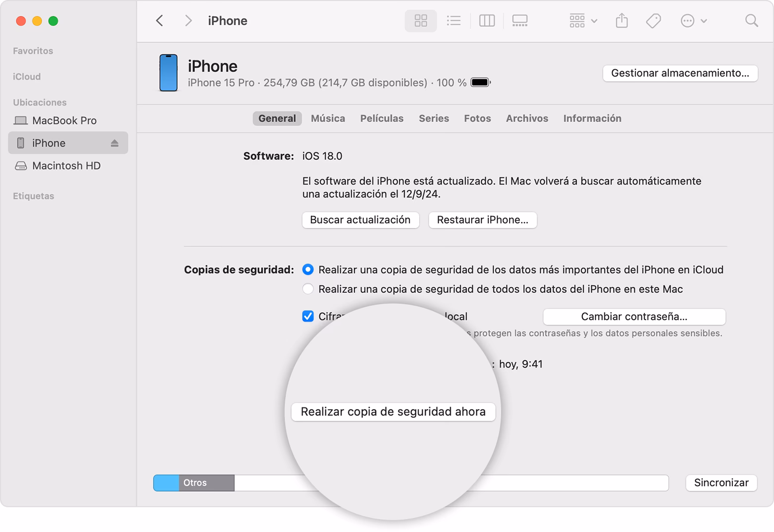The image size is (774, 532).
Task: Click the iPhone 15 Pro storage details text
Action: coord(327,83)
